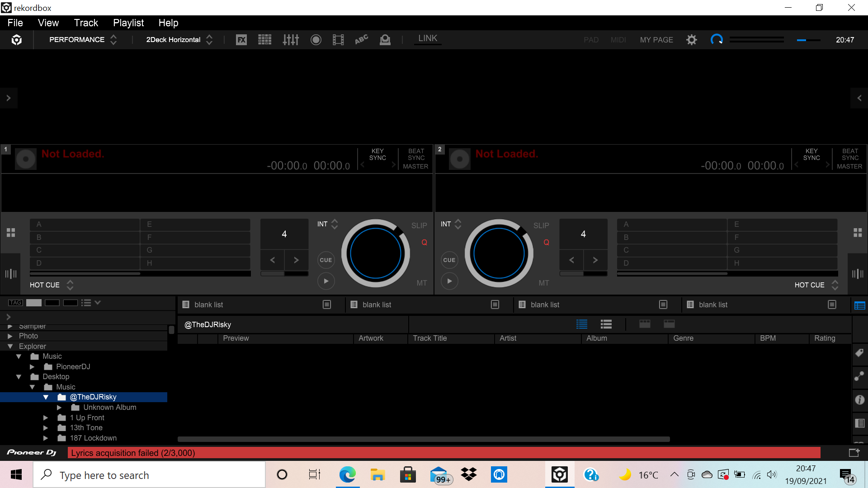This screenshot has width=868, height=488.
Task: Toggle KEY SYNC on deck 2
Action: (x=811, y=155)
